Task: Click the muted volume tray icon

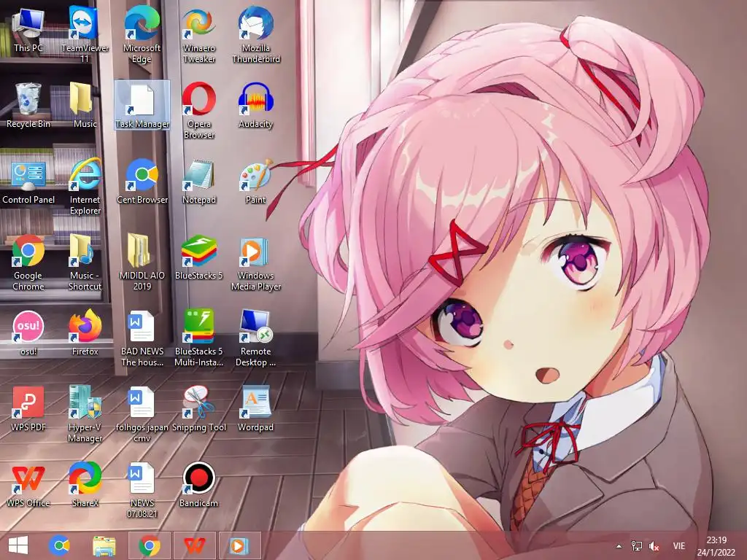Action: [x=654, y=546]
